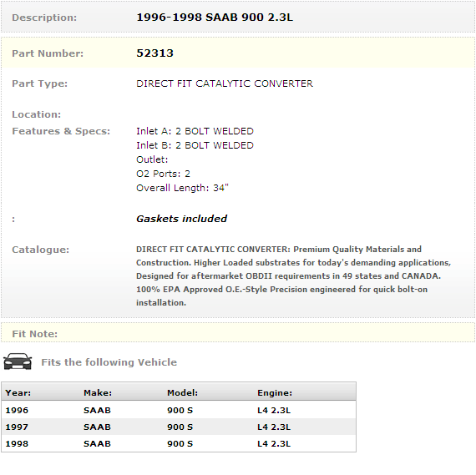
Task: Click 900 S in the 1996 row
Action: pyautogui.click(x=180, y=411)
